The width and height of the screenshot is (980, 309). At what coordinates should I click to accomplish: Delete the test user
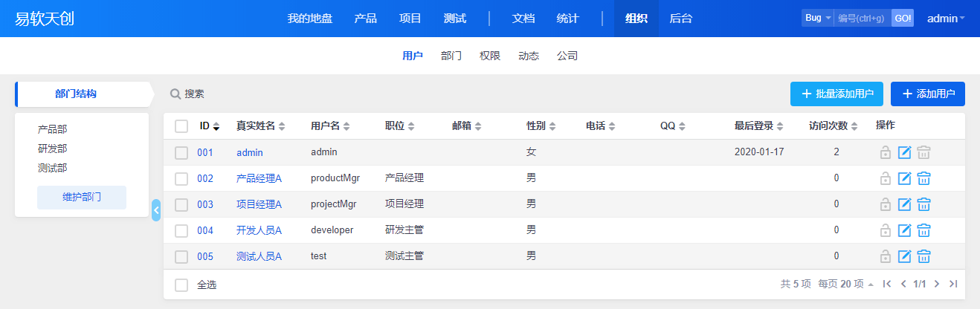tap(923, 256)
